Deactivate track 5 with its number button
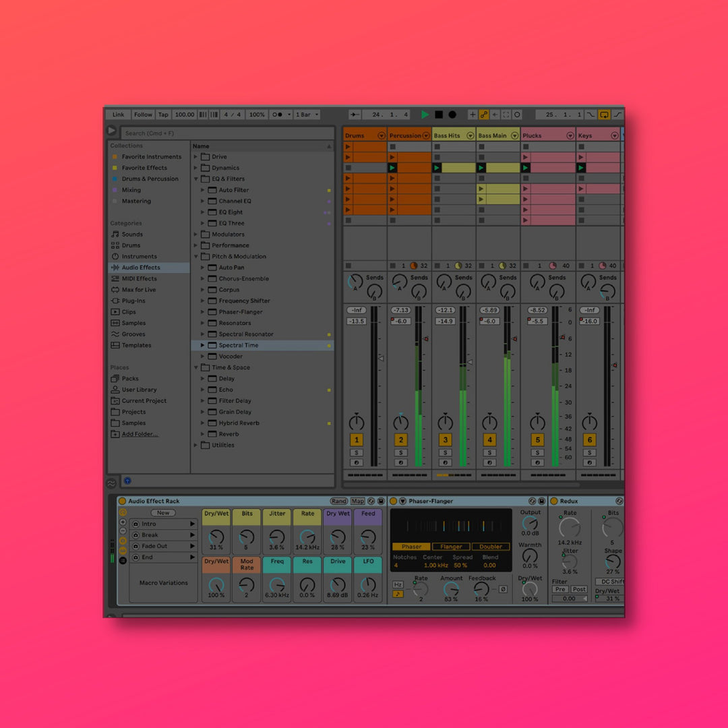 point(537,440)
